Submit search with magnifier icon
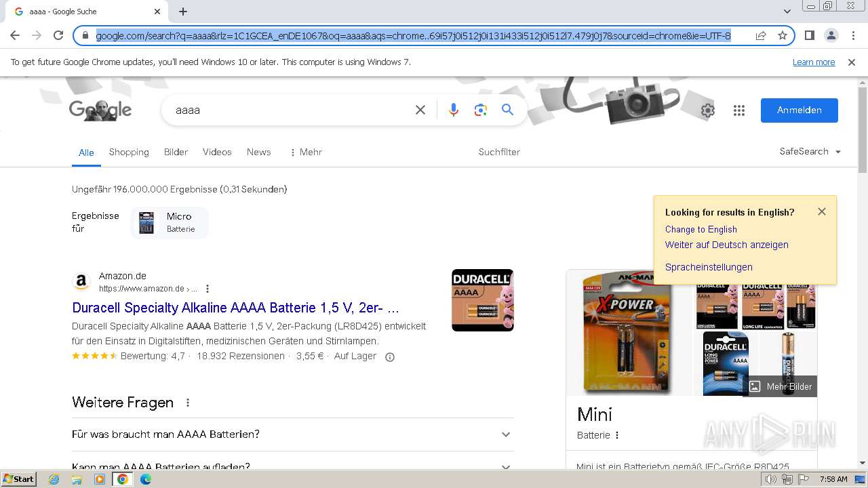 [x=507, y=110]
